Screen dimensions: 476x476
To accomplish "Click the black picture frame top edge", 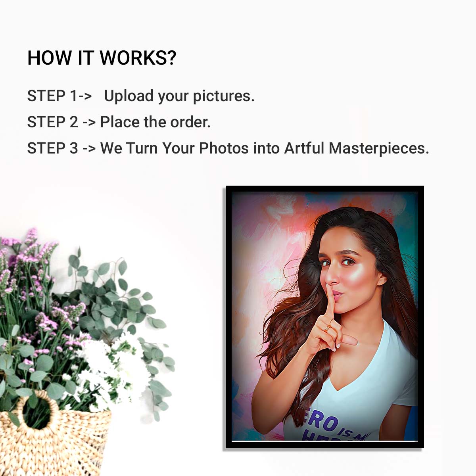I will tap(324, 189).
